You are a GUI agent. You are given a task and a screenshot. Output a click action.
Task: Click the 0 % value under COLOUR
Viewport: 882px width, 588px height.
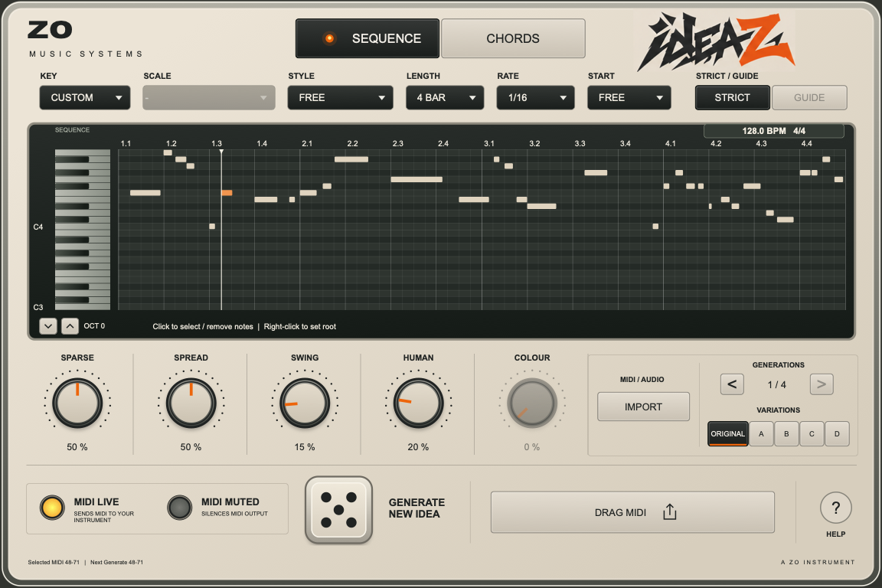point(531,447)
